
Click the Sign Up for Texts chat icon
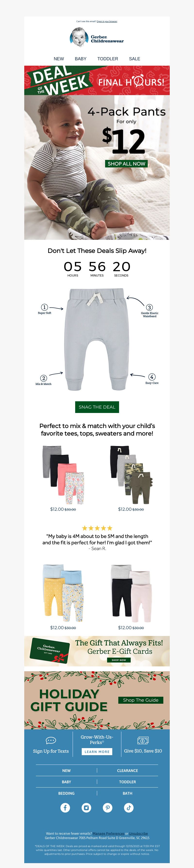(51, 740)
